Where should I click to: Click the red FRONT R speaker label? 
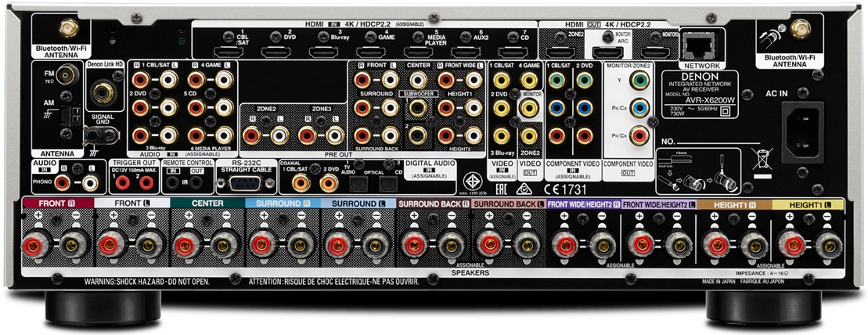pyautogui.click(x=58, y=204)
